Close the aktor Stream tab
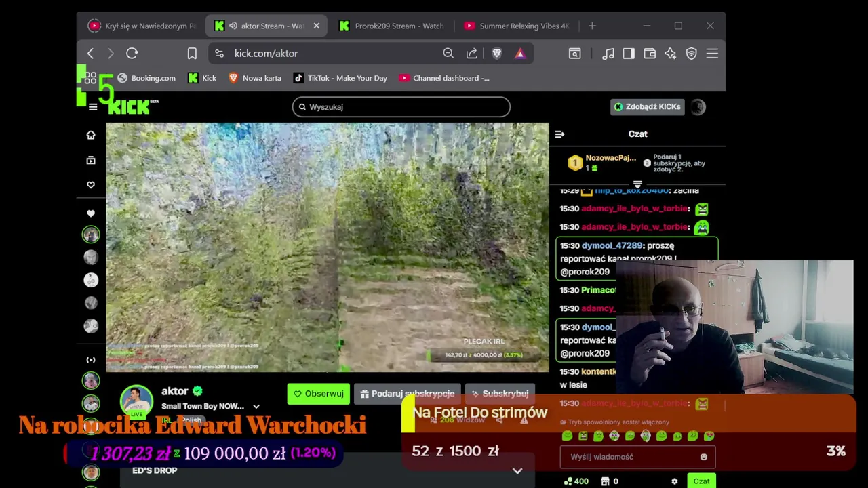Screen dimensions: 868x488 pyautogui.click(x=316, y=26)
